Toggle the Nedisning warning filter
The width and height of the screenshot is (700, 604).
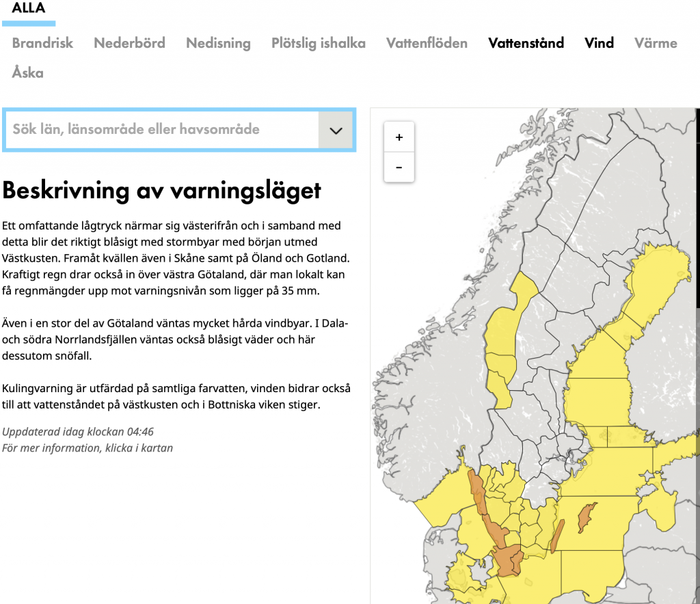pos(218,43)
